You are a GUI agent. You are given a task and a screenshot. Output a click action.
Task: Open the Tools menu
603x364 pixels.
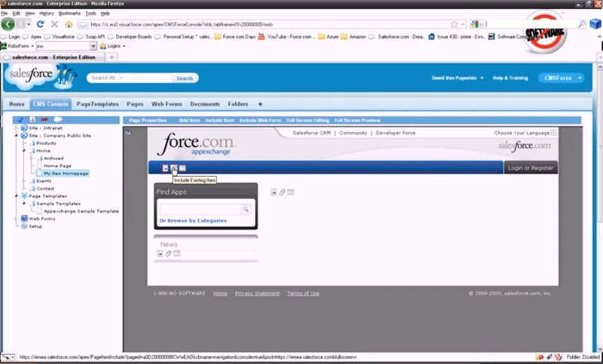(90, 14)
